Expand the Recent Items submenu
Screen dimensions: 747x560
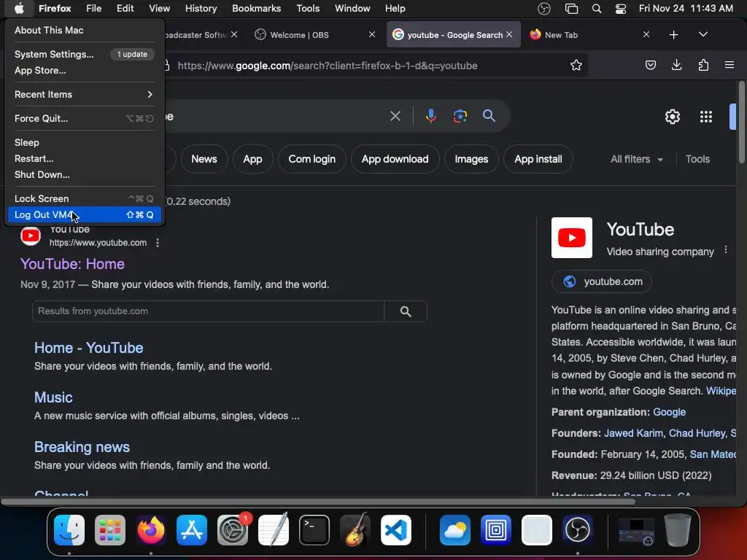(x=85, y=94)
